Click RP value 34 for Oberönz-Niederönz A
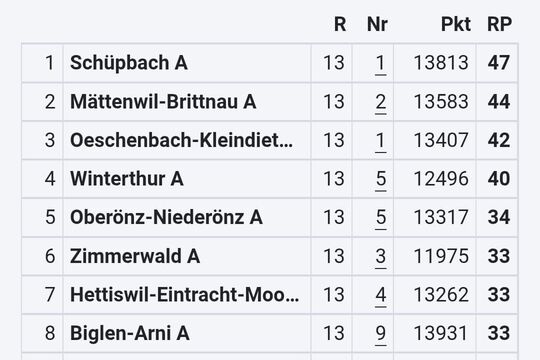Screen dimensions: 540x360 (499, 217)
